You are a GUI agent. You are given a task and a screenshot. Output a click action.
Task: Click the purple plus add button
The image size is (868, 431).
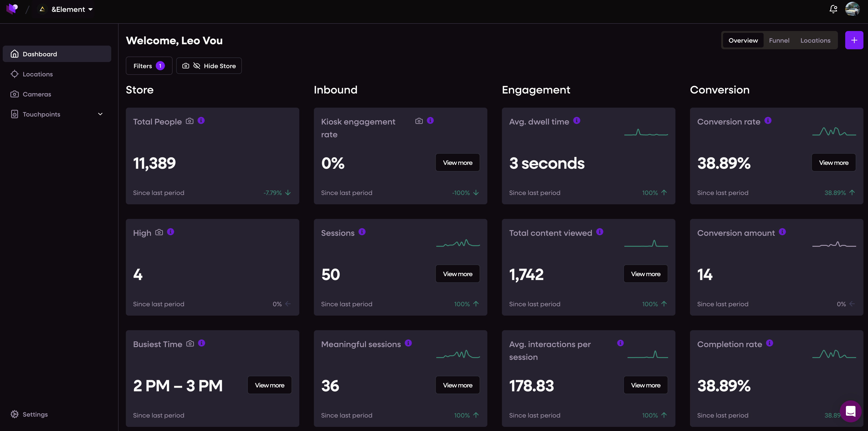coord(854,40)
